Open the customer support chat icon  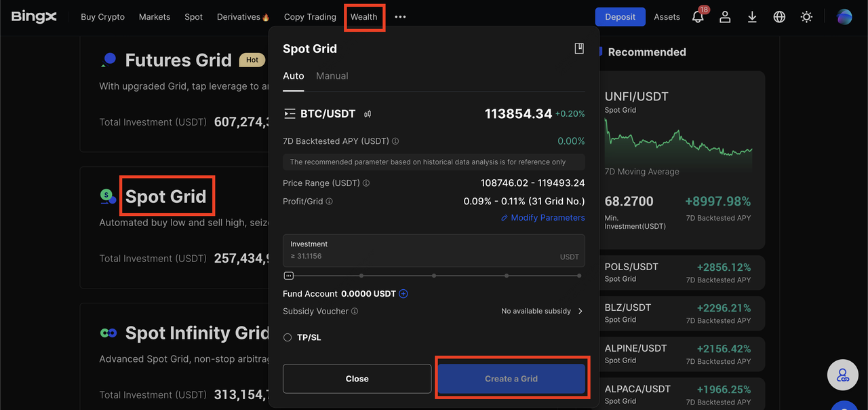pos(843,374)
